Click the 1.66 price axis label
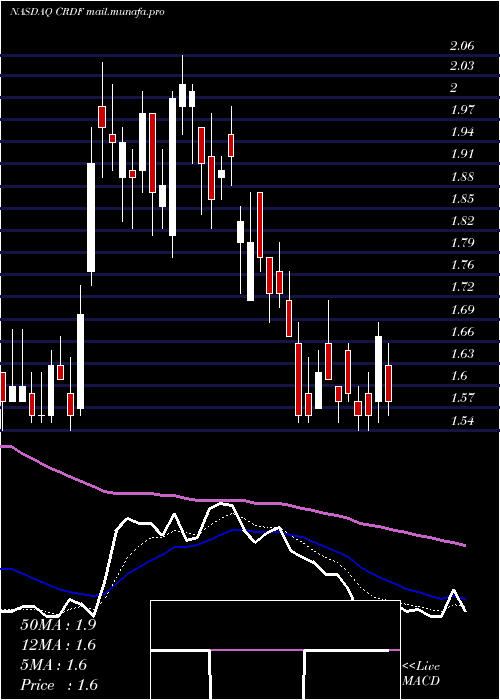 pyautogui.click(x=462, y=332)
